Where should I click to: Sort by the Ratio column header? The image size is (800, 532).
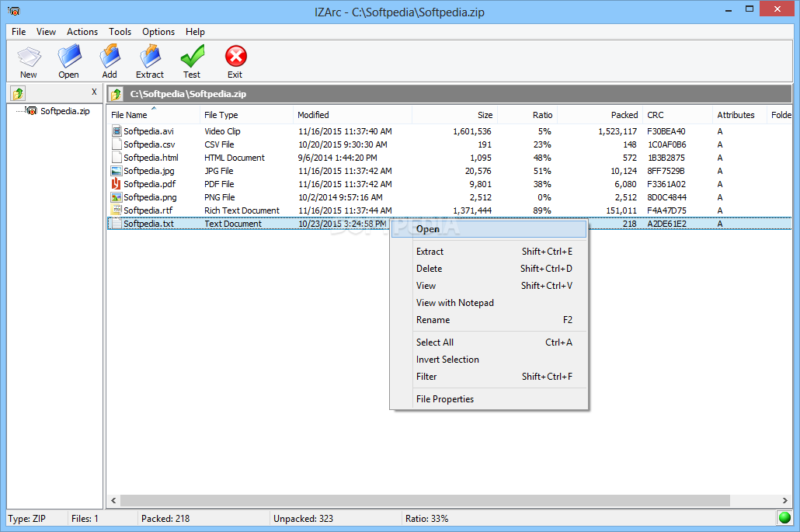tap(527, 115)
